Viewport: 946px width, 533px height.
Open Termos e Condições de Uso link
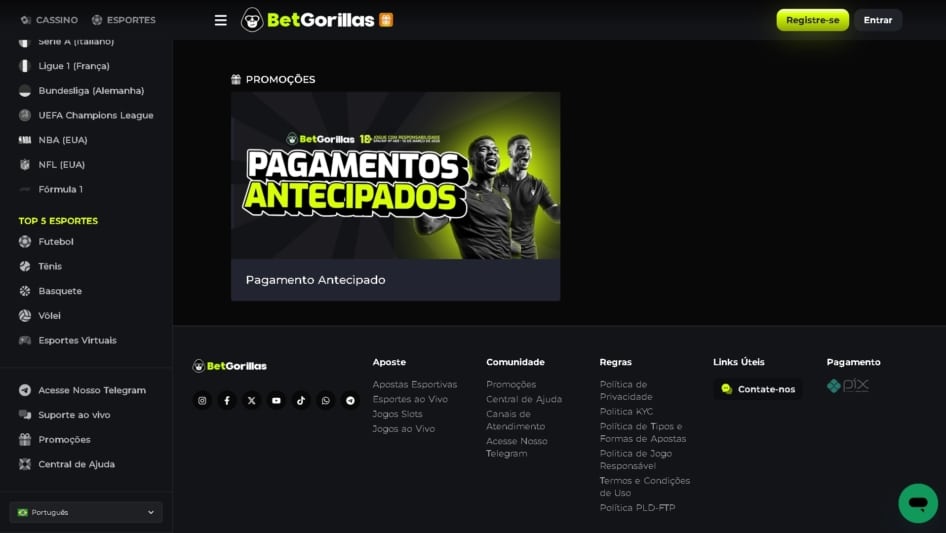coord(644,487)
